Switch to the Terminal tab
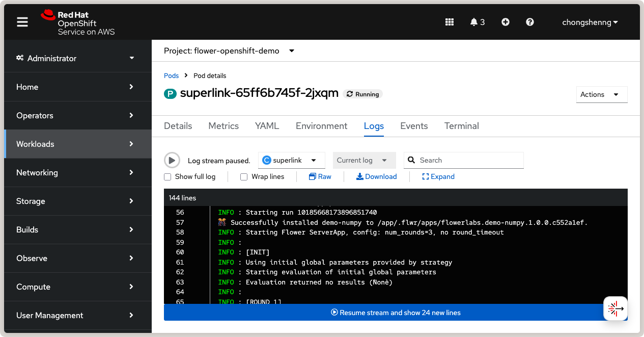This screenshot has width=644, height=337. [461, 126]
